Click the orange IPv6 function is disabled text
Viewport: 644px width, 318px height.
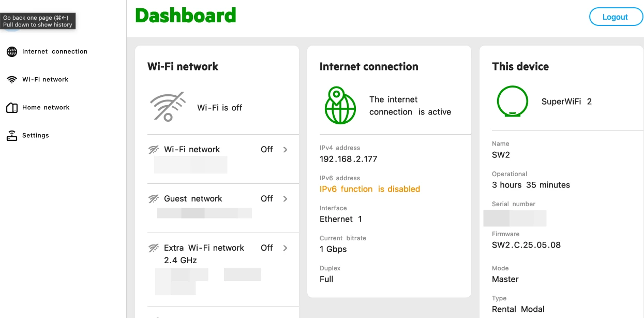pos(369,189)
